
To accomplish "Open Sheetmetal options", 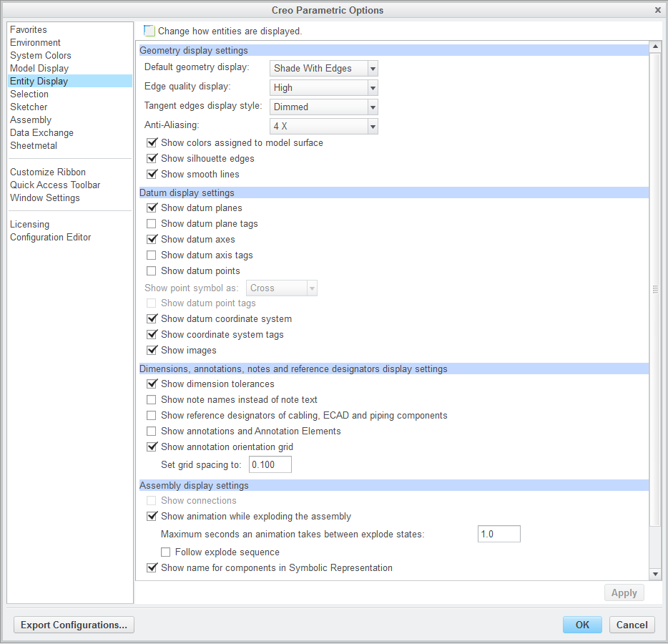I will pyautogui.click(x=33, y=146).
